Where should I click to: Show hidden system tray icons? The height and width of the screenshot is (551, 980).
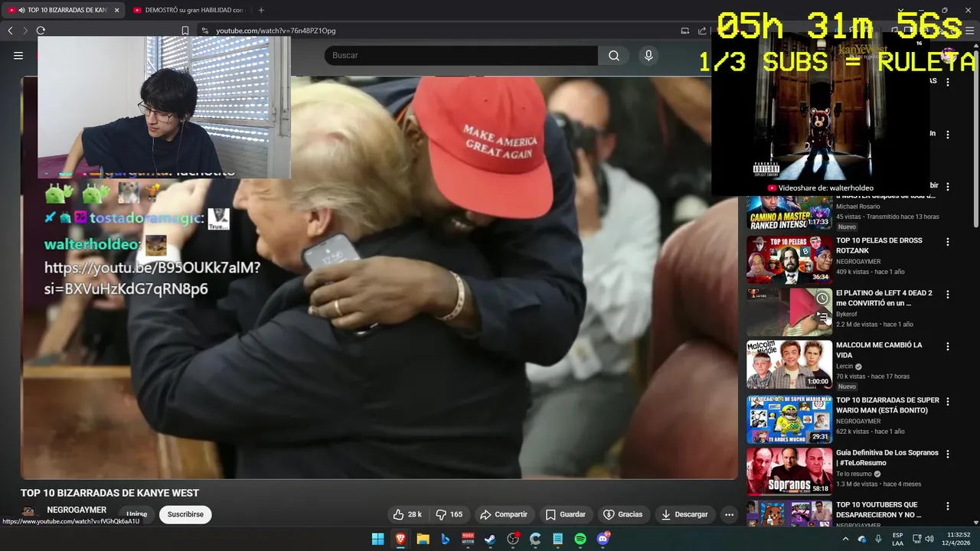[x=845, y=539]
